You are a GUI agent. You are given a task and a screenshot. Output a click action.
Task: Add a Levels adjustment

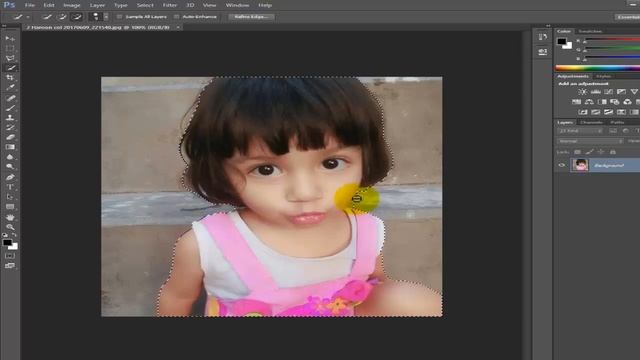(x=596, y=92)
